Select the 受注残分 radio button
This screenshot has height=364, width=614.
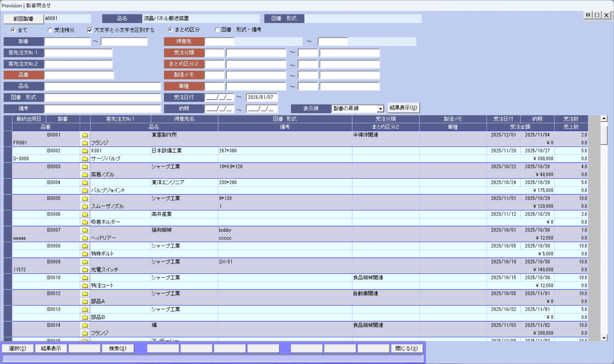[50, 30]
